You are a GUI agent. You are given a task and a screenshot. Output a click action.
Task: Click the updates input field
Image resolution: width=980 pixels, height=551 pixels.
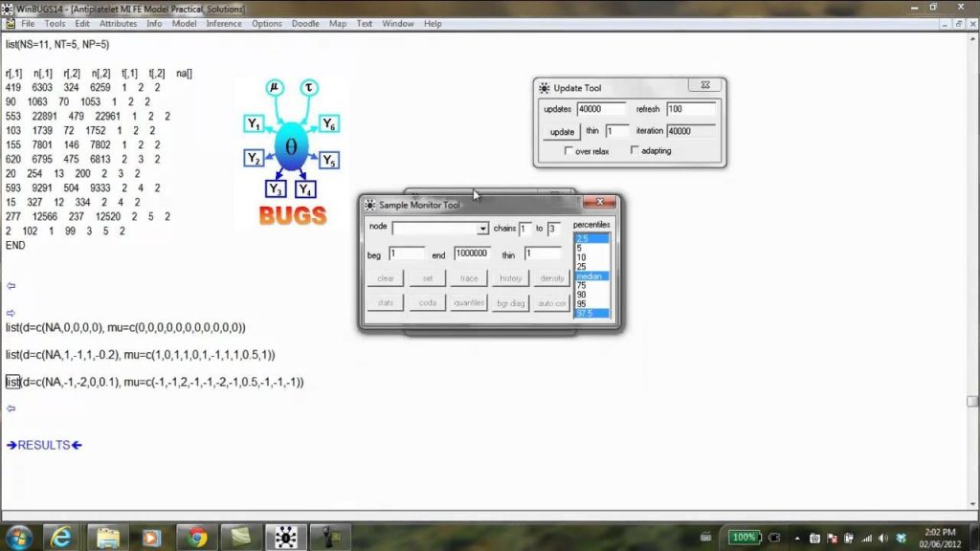(x=601, y=109)
